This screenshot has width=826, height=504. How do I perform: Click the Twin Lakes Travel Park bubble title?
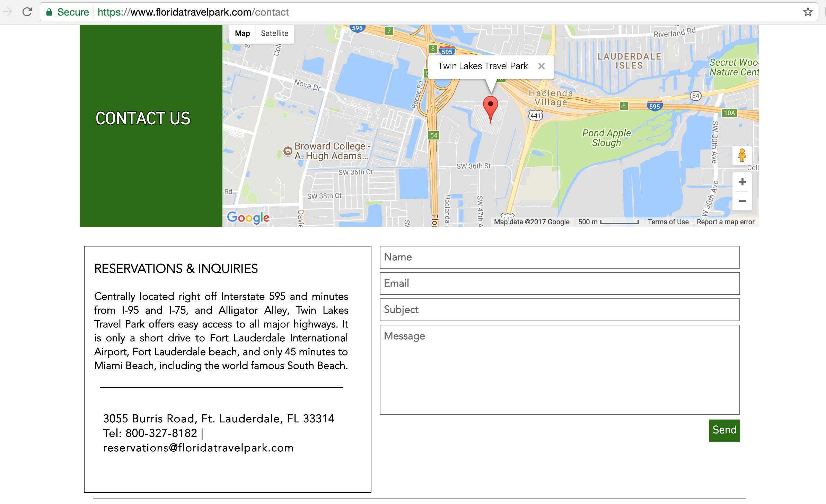(x=483, y=66)
